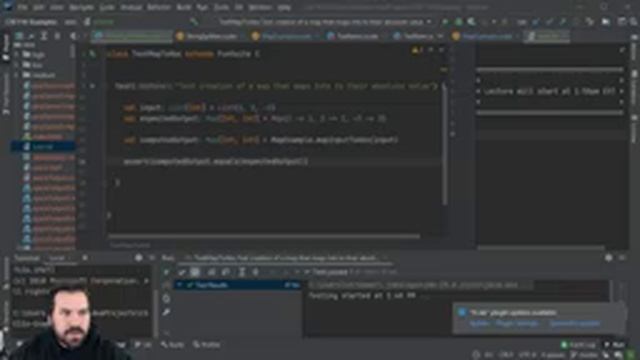Select the Local terminal session tab
Viewport: 640px width, 360px height.
59,258
